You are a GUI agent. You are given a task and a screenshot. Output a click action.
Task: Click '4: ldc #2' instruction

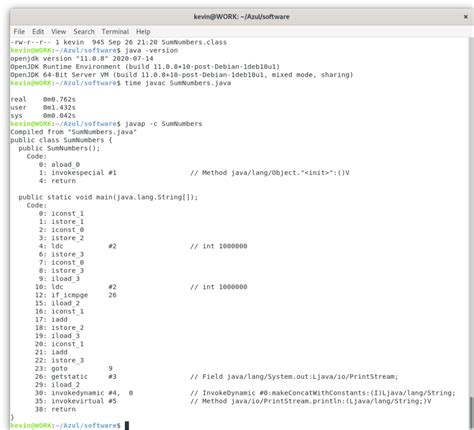78,246
